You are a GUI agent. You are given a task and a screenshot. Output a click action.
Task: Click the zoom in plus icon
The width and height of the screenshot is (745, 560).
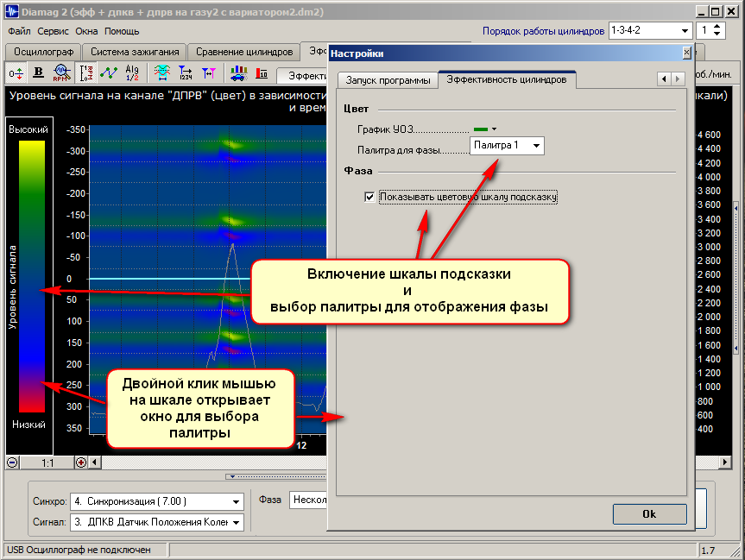pyautogui.click(x=81, y=462)
